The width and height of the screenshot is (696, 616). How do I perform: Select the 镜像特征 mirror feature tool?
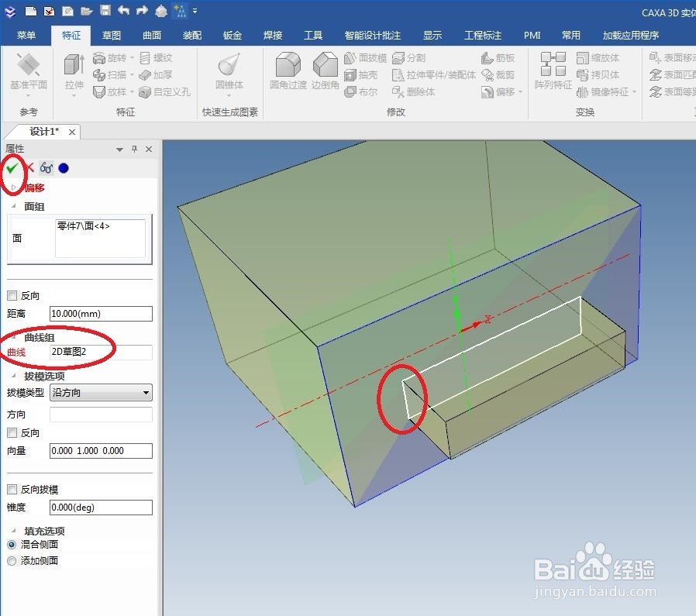[x=602, y=92]
